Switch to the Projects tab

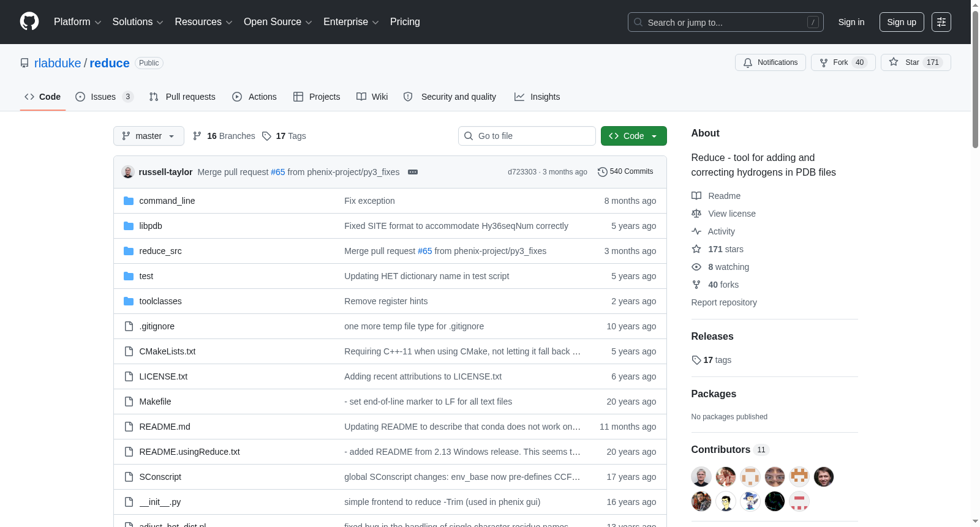pos(317,97)
